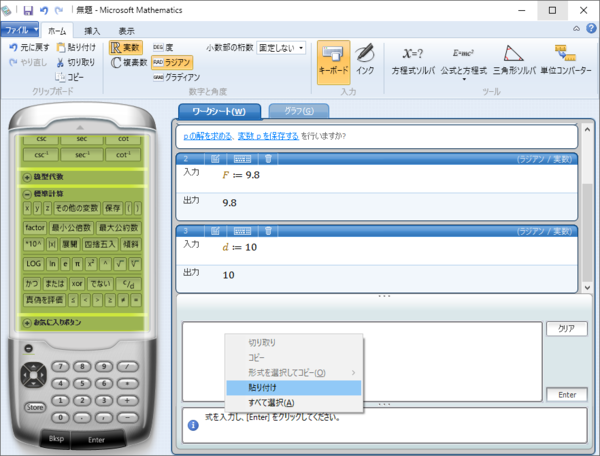Screen dimensions: 600x456
Task: Open the 三角形ソルバ triangle solver
Action: coord(514,60)
